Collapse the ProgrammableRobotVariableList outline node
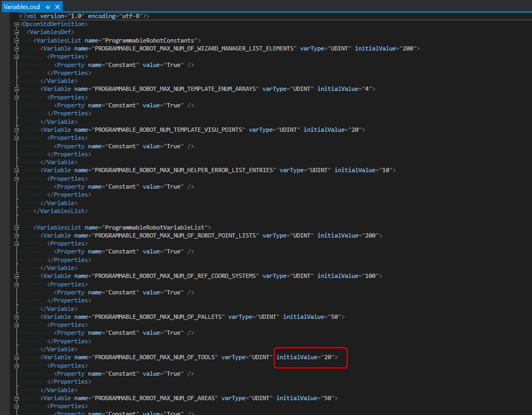532x415 pixels. pos(18,227)
